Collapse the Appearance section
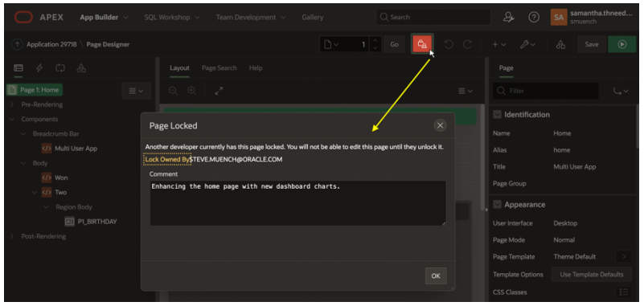 [497, 204]
